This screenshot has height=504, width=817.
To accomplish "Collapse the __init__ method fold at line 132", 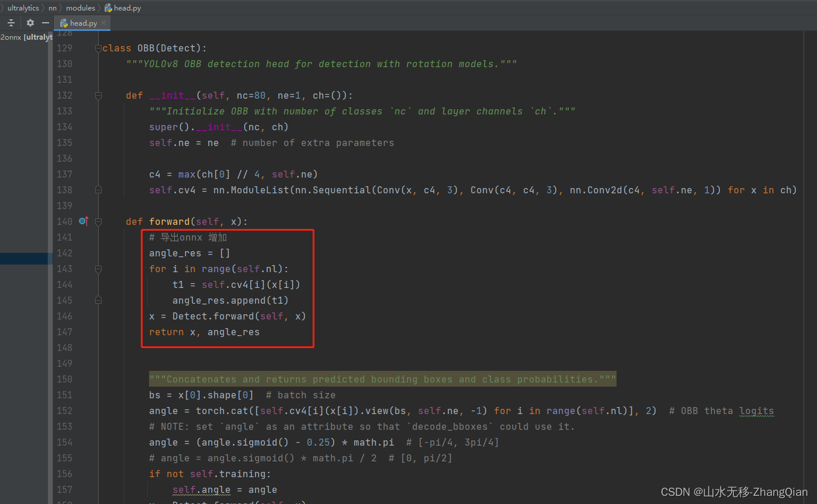I will [x=98, y=96].
